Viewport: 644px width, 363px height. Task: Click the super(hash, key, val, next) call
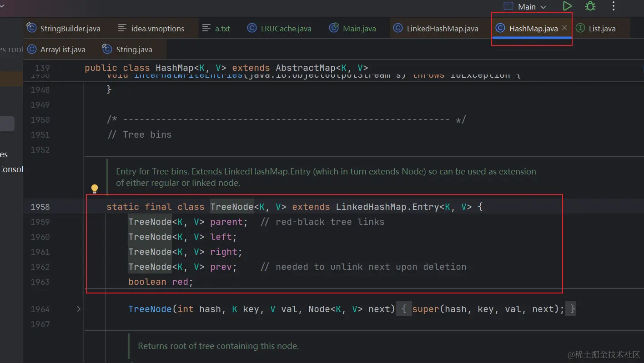[x=488, y=309]
